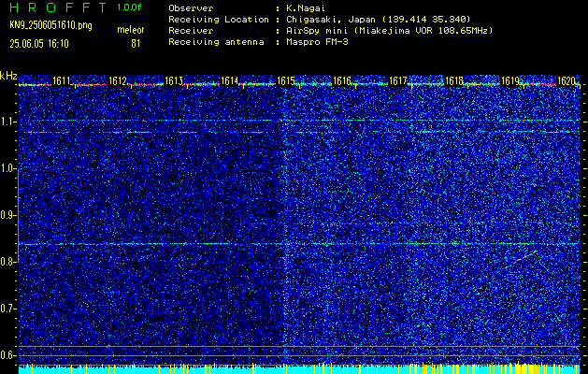Click the 0.8 frequency axis label
Image resolution: width=588 pixels, height=374 pixels.
(8, 262)
